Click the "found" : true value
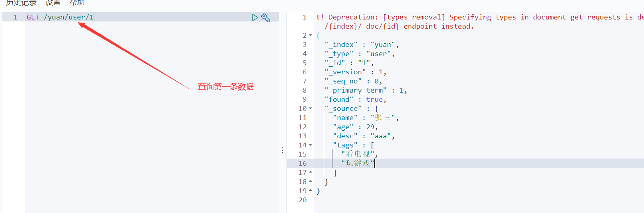This screenshot has height=213, width=644. (x=374, y=99)
